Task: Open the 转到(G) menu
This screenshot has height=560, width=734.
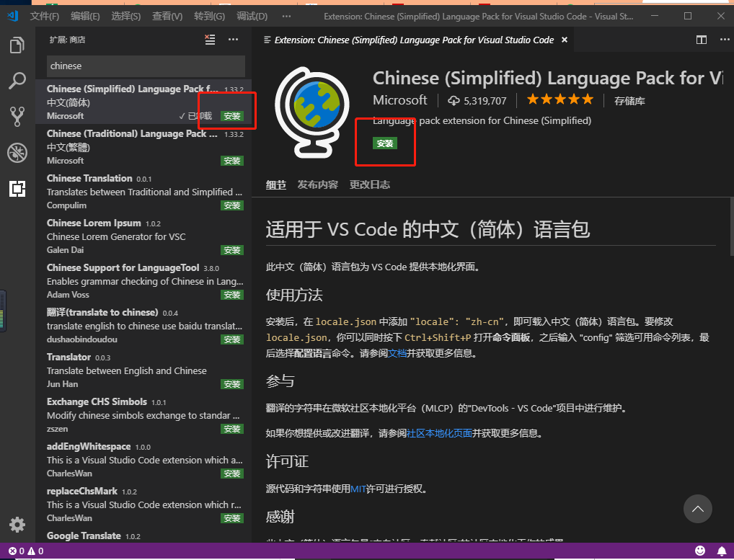Action: coord(209,17)
